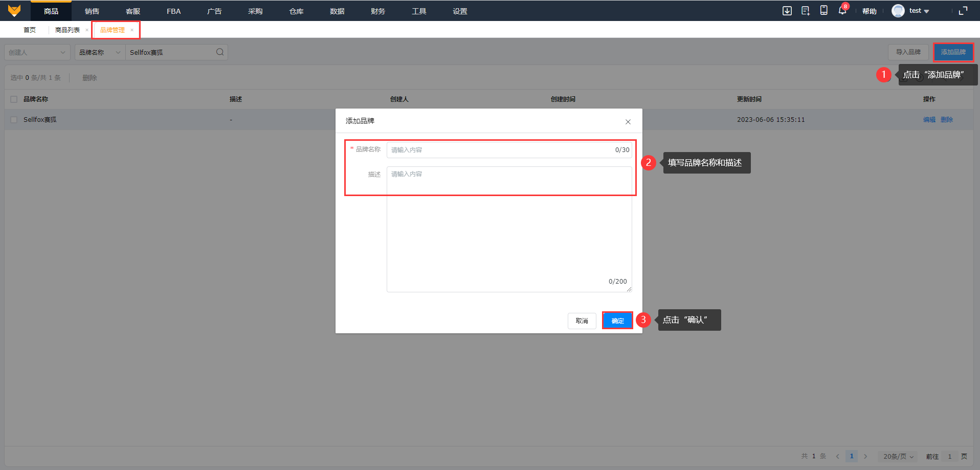This screenshot has height=470, width=980.
Task: Click the user avatar icon
Action: pyautogui.click(x=898, y=11)
